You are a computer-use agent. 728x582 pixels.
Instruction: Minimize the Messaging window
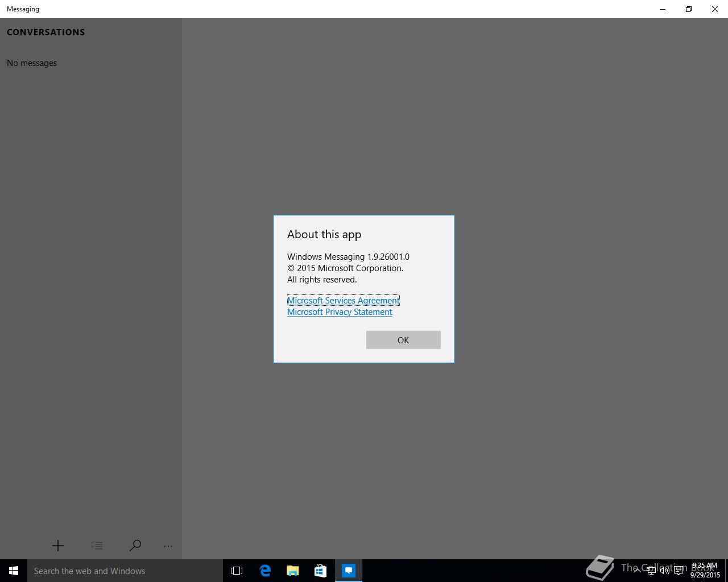(663, 9)
